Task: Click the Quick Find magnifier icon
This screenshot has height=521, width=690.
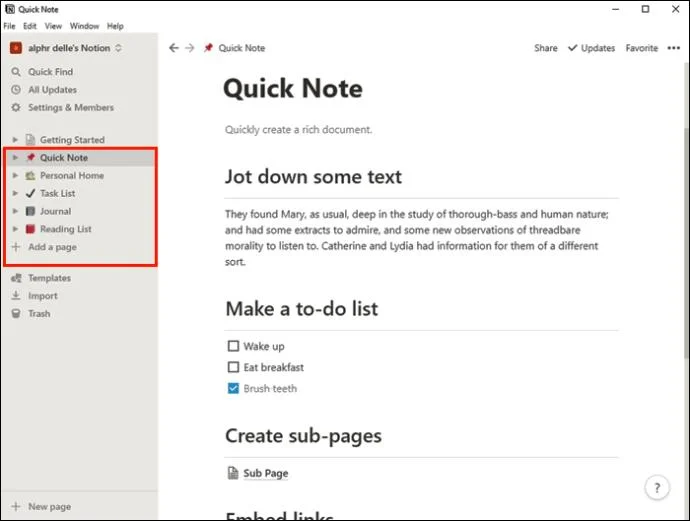Action: 16,72
